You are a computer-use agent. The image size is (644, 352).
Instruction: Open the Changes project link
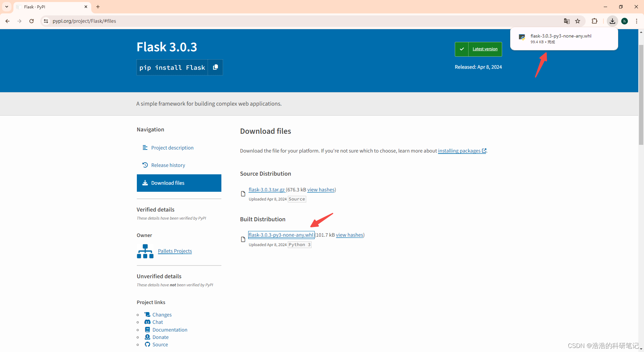tap(162, 315)
